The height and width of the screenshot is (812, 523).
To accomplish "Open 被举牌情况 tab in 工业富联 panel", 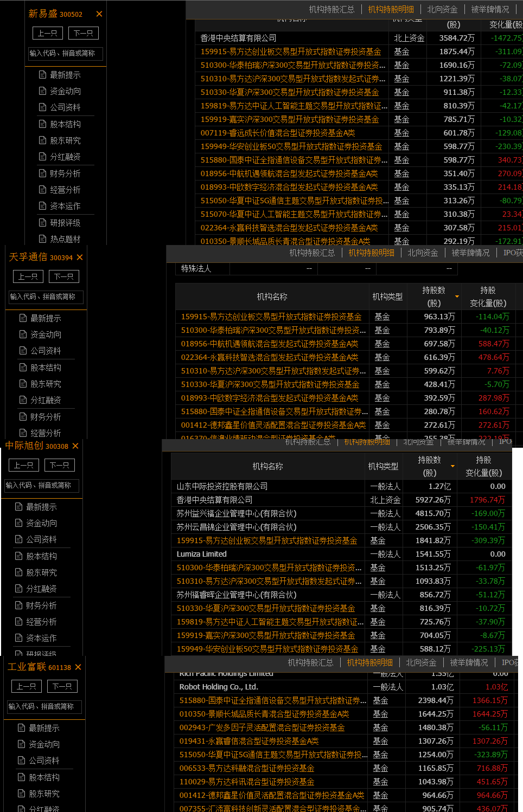I will 469,662.
